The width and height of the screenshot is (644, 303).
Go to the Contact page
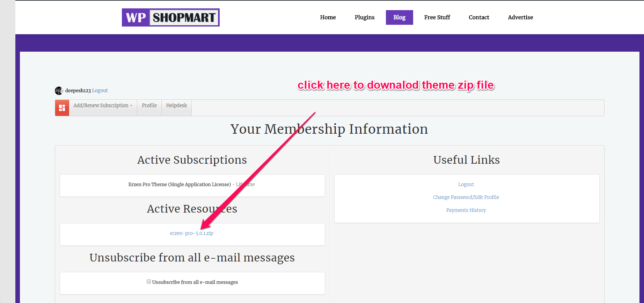pos(479,17)
